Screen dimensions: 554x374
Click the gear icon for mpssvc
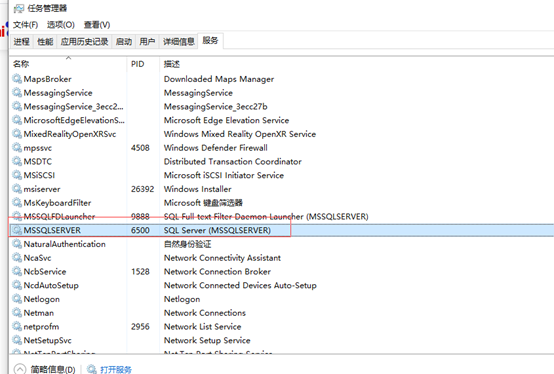17,147
